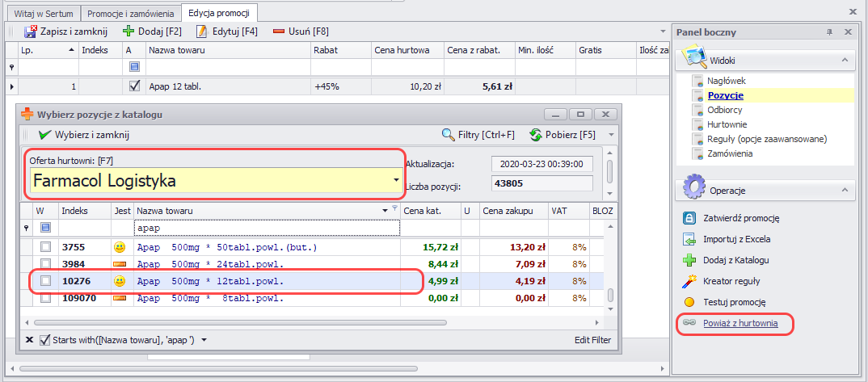Click the Pobierz [F5] refresh icon
Screen dimensions: 868x382
[535, 135]
